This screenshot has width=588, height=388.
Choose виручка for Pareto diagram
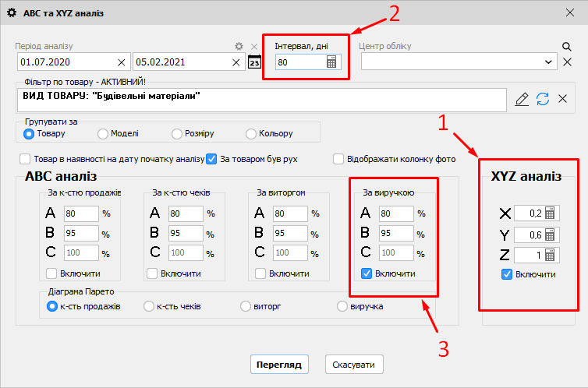coord(342,306)
